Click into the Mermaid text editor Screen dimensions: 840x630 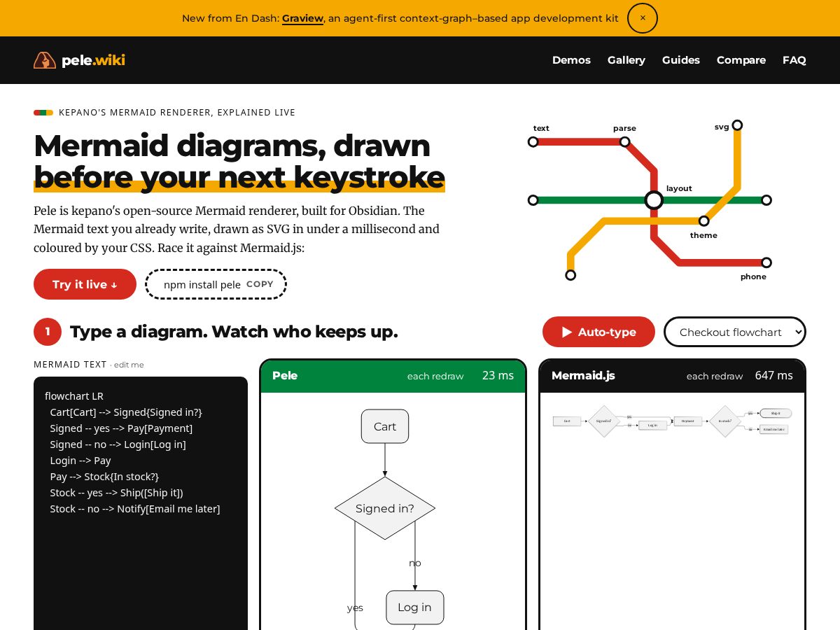pos(141,503)
